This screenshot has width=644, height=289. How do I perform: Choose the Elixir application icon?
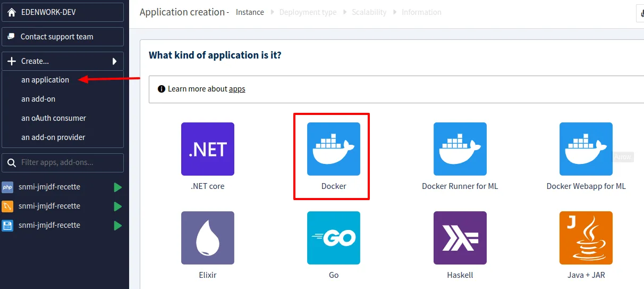208,238
